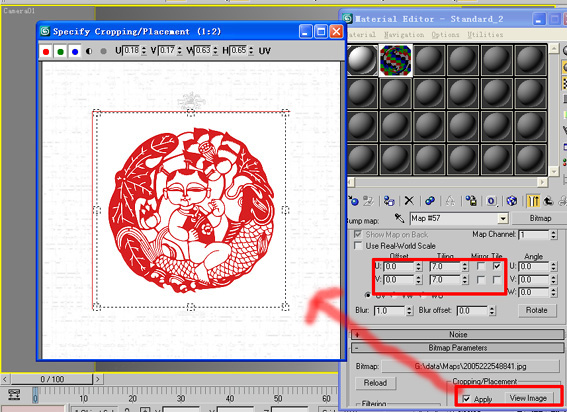Select the UV coordinates radio button
This screenshot has width=567, height=412.
pyautogui.click(x=368, y=295)
